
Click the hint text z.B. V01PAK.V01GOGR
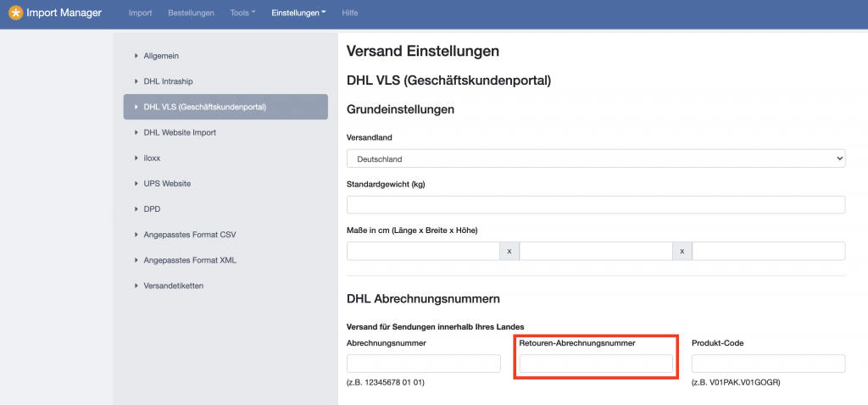[x=737, y=382]
